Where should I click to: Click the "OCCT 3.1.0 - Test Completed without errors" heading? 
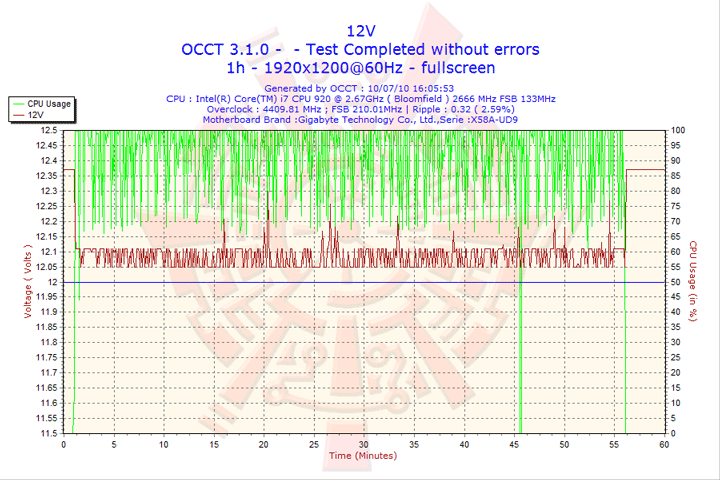pyautogui.click(x=360, y=49)
